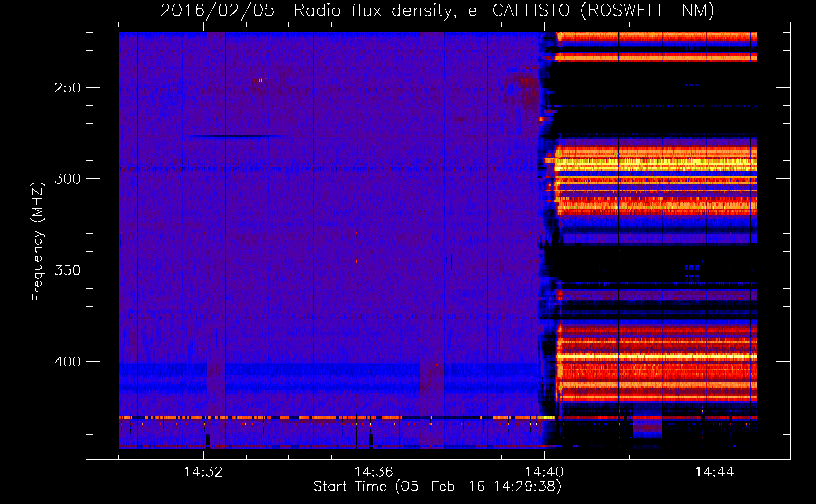The width and height of the screenshot is (816, 504).
Task: Click the 400 frequency tick label
Action: (x=68, y=362)
